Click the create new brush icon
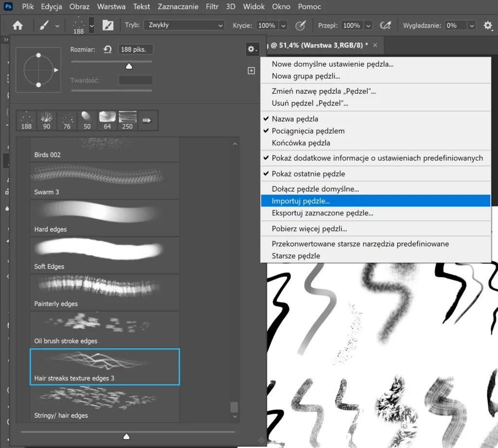 click(x=251, y=70)
